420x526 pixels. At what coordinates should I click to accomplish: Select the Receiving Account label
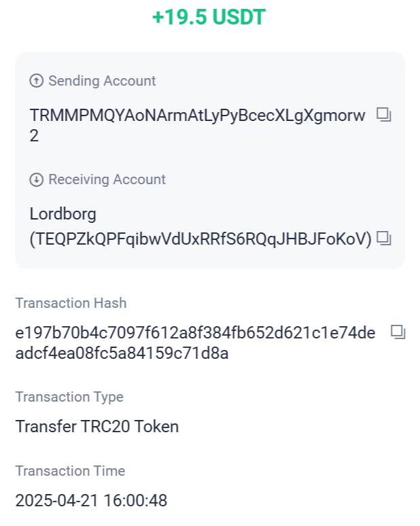tap(107, 179)
